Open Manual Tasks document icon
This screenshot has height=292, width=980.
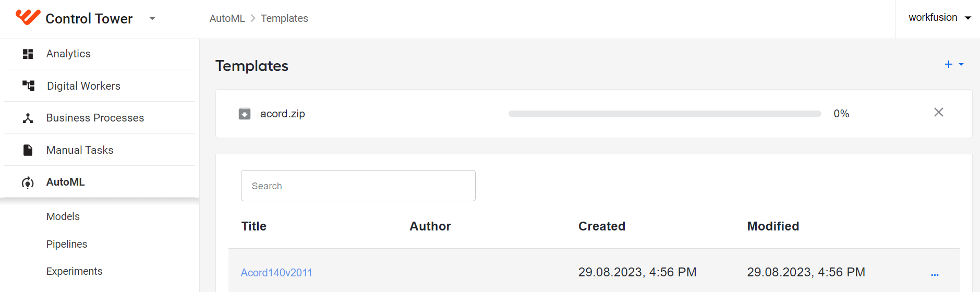tap(28, 150)
